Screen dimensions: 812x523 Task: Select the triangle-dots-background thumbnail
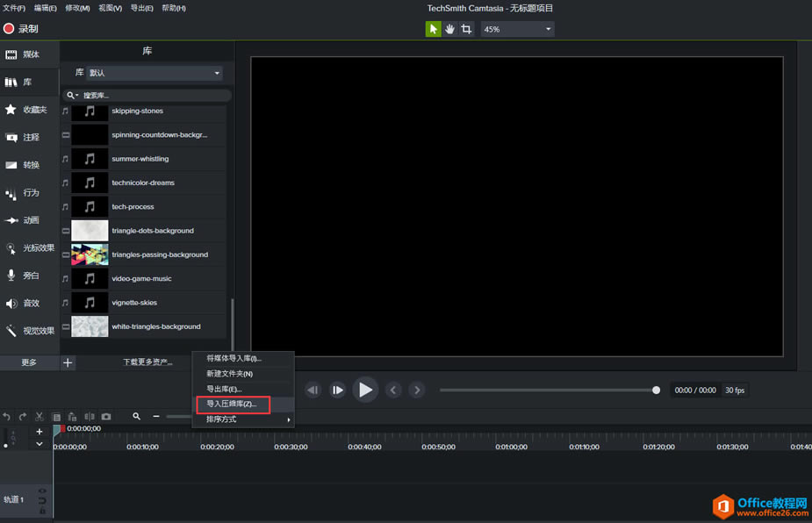click(90, 231)
